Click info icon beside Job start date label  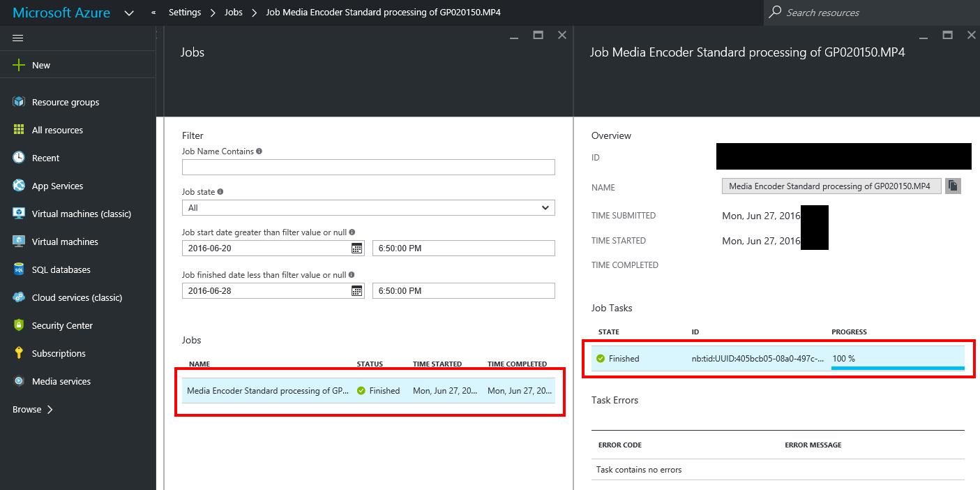(x=352, y=232)
